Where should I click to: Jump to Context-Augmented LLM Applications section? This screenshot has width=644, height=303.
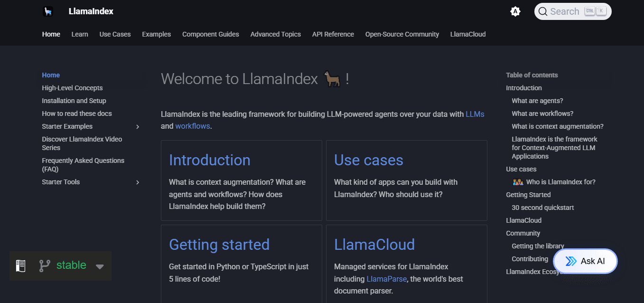point(554,148)
